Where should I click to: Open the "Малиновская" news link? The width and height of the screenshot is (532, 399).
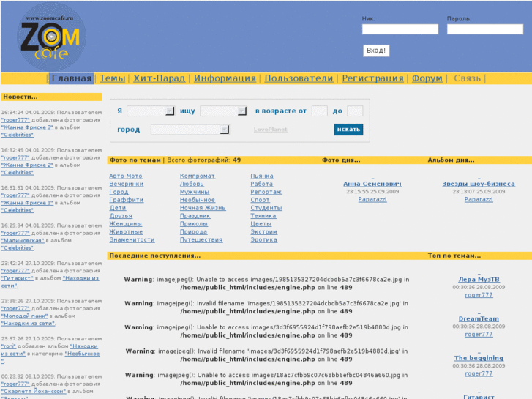[23, 240]
